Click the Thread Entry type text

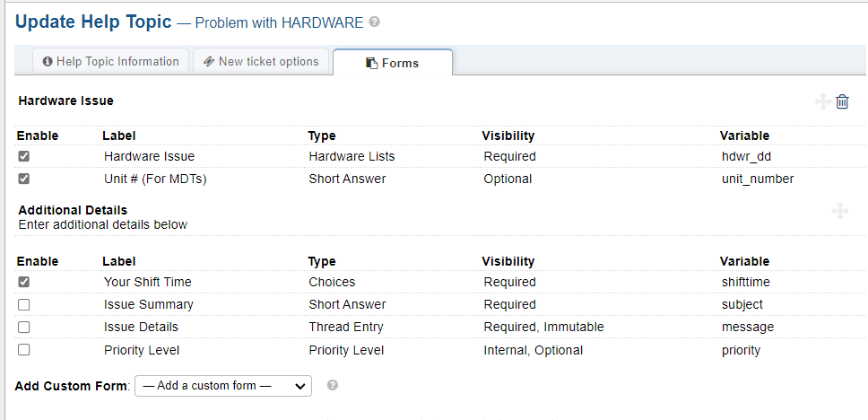346,328
